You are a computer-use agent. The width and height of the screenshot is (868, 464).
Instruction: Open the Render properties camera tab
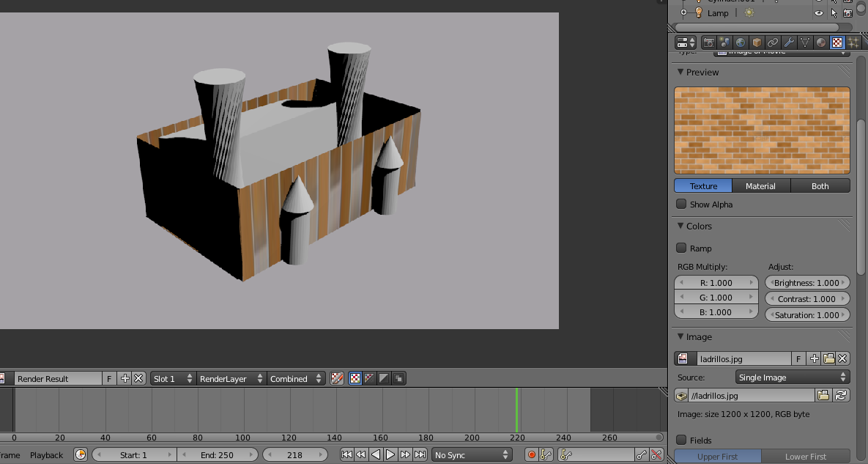point(708,43)
